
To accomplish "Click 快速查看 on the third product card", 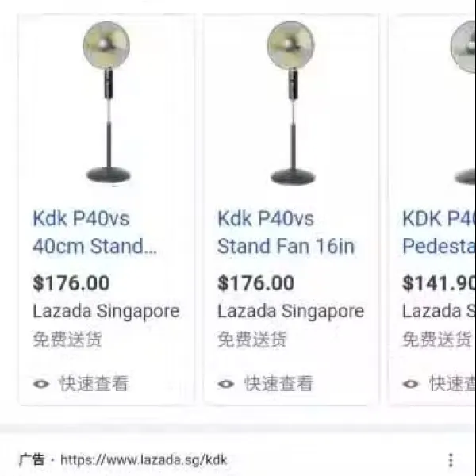I will 452,383.
